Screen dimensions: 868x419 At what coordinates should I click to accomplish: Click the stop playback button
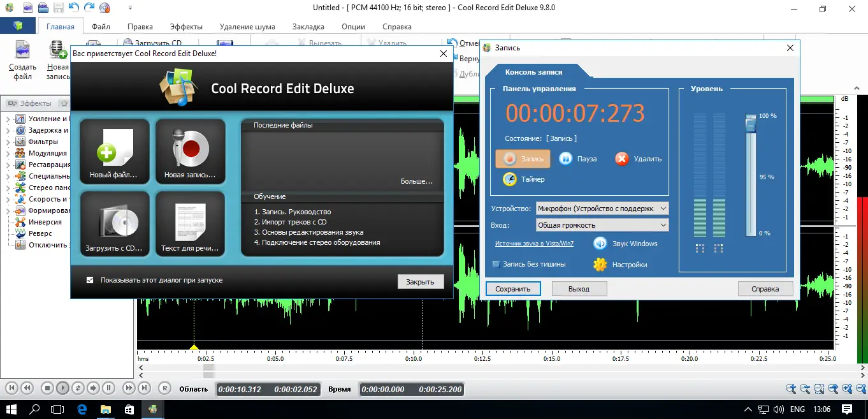click(47, 388)
